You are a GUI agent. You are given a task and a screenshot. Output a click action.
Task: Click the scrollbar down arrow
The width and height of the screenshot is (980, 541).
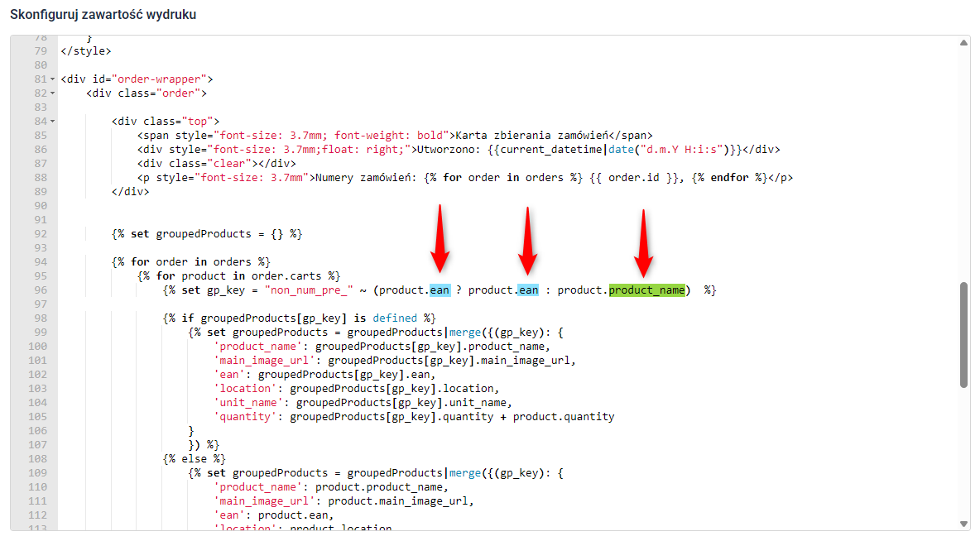click(963, 524)
